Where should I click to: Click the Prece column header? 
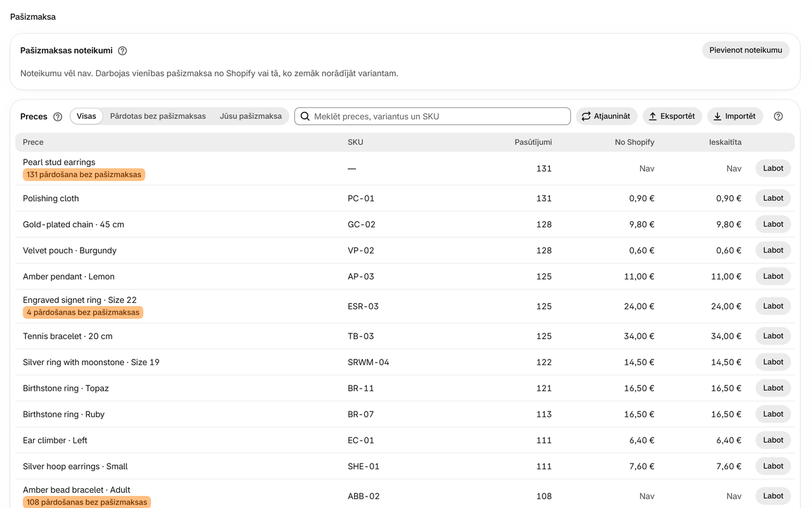click(x=33, y=142)
